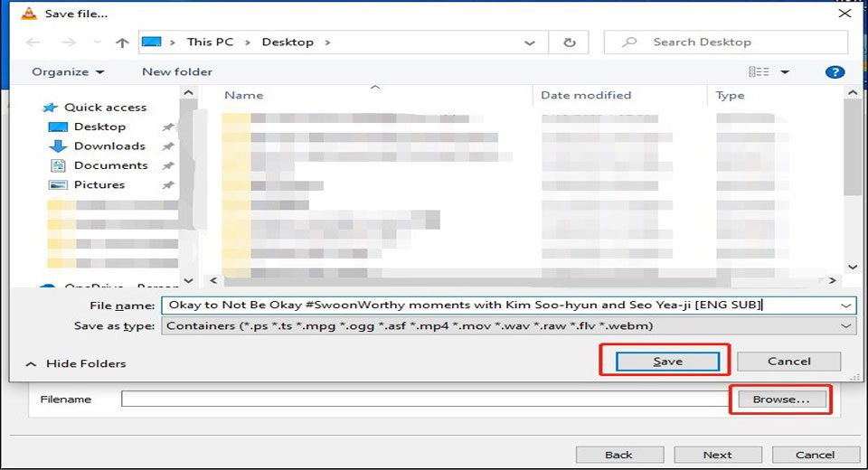868x470 pixels.
Task: Click the pin icon next to Documents
Action: click(168, 165)
